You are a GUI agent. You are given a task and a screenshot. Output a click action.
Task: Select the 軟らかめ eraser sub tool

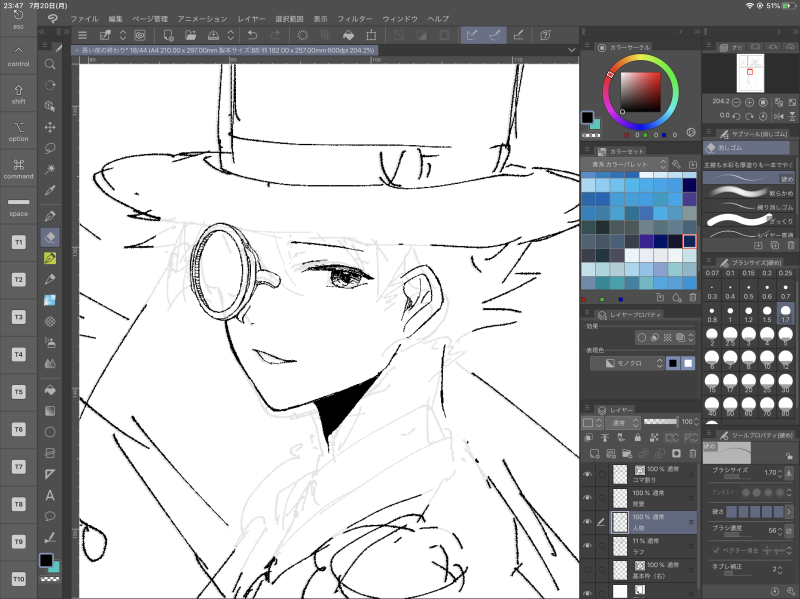(x=748, y=192)
